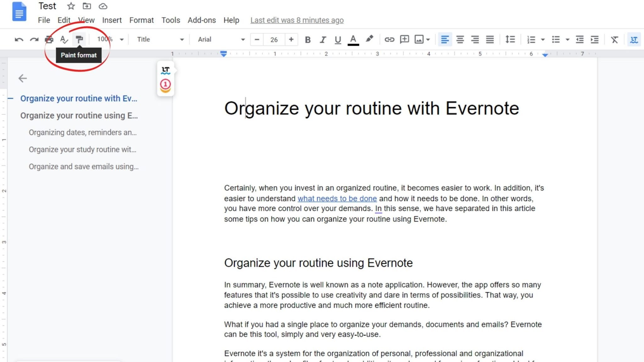Jump to outline heading 'Organize your routine with Ev...'
Viewport: 644px width, 362px height.
pos(79,98)
